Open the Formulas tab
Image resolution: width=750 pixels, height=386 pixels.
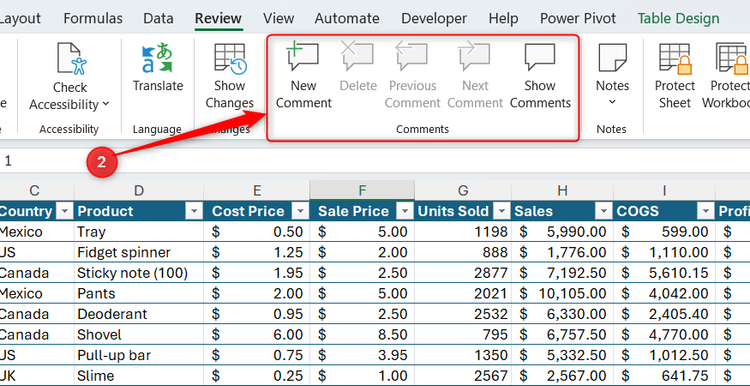[x=93, y=19]
